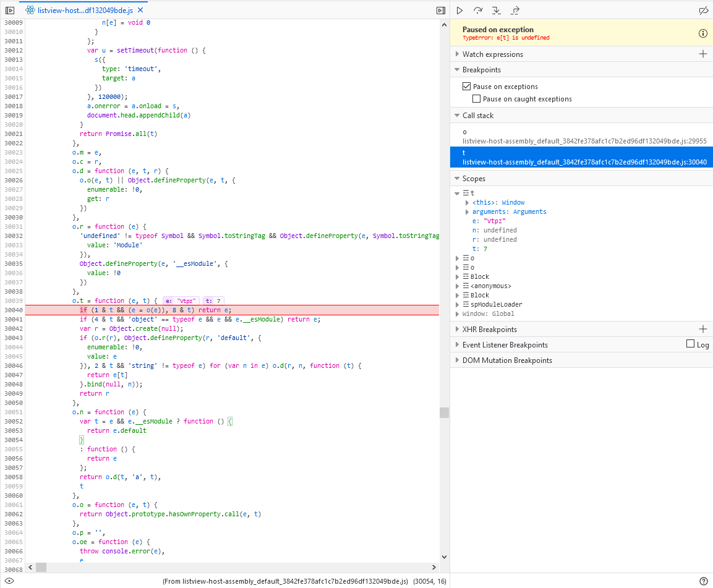Click the e: "VtpZ" scope variable
The height and width of the screenshot is (588, 713).
[x=489, y=221]
